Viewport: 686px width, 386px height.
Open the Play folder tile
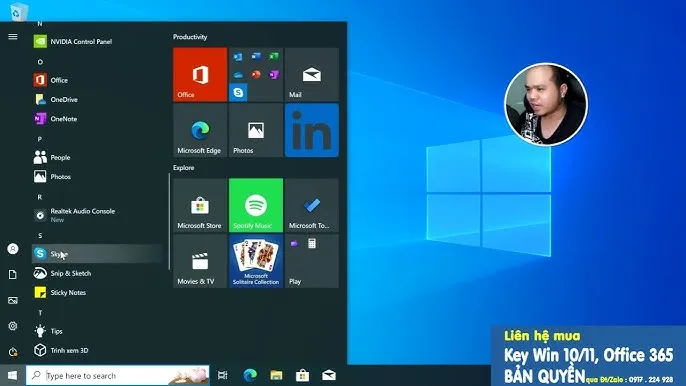click(x=312, y=261)
